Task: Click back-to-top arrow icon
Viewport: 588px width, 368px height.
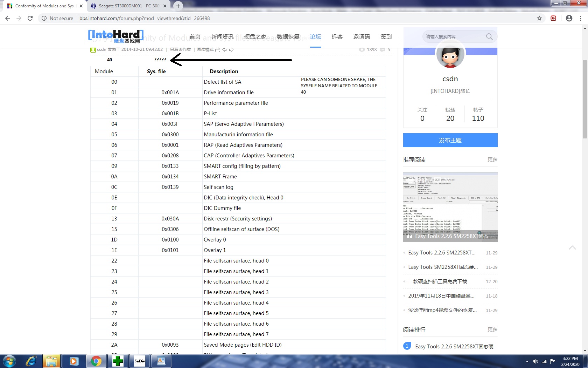Action: coord(572,247)
